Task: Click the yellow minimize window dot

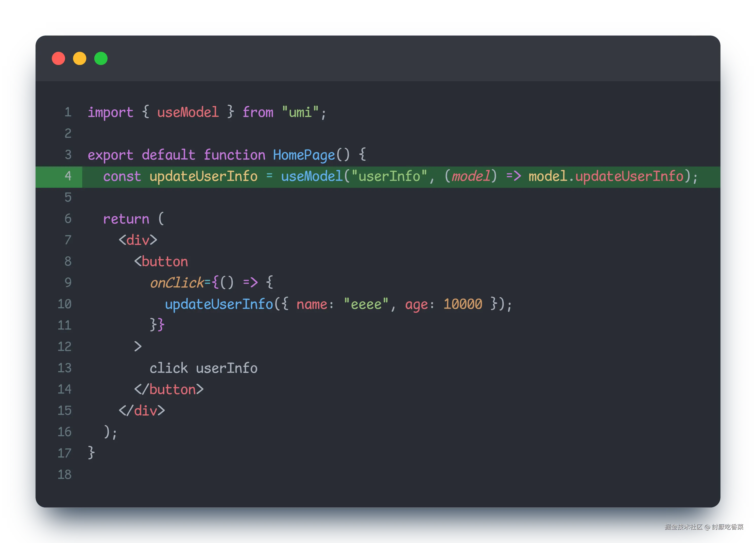Action: coord(80,58)
